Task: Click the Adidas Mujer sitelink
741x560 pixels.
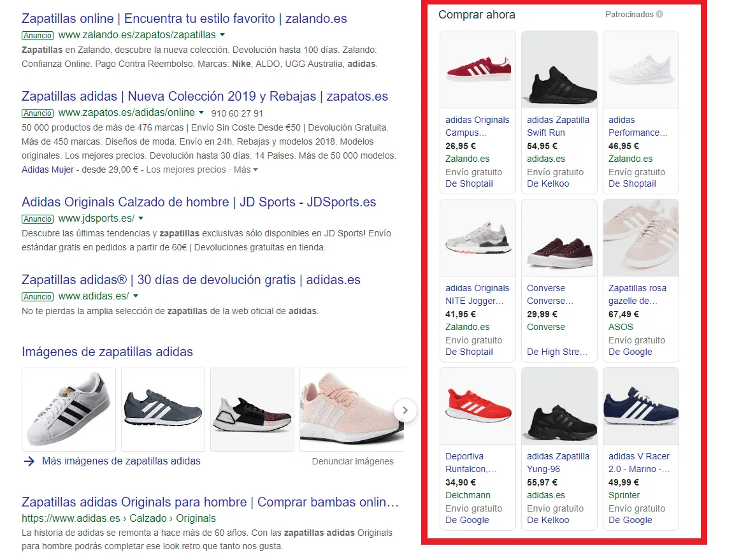Action: [x=48, y=170]
